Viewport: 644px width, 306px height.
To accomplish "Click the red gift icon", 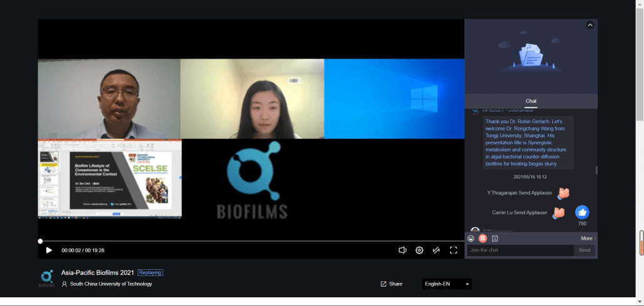I will pyautogui.click(x=483, y=239).
